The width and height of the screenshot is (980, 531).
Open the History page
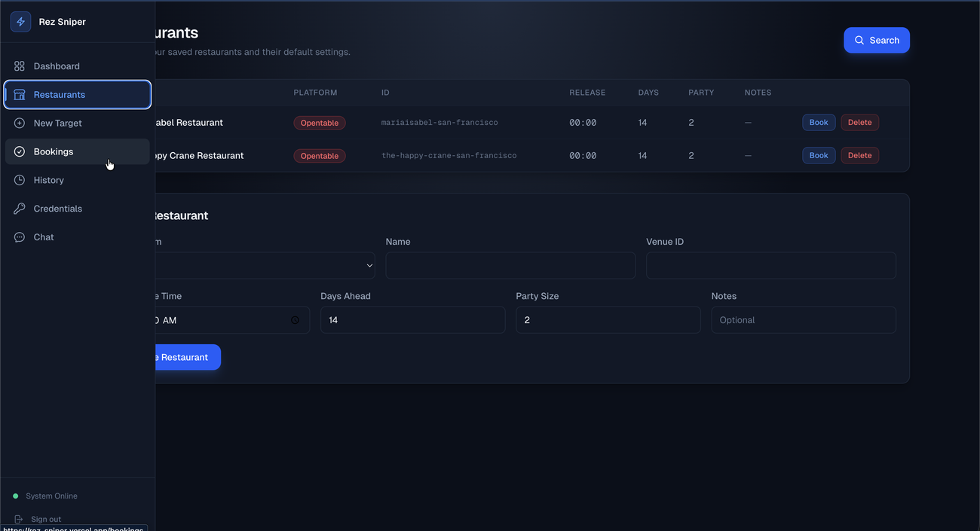[x=78, y=180]
